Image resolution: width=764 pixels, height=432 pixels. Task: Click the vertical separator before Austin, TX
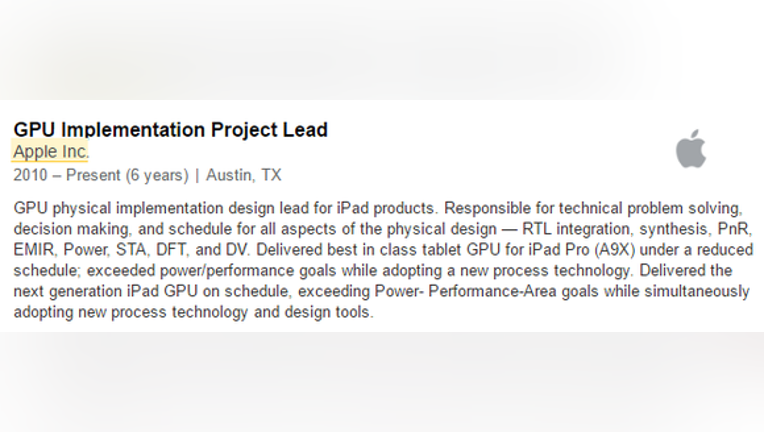tap(197, 175)
